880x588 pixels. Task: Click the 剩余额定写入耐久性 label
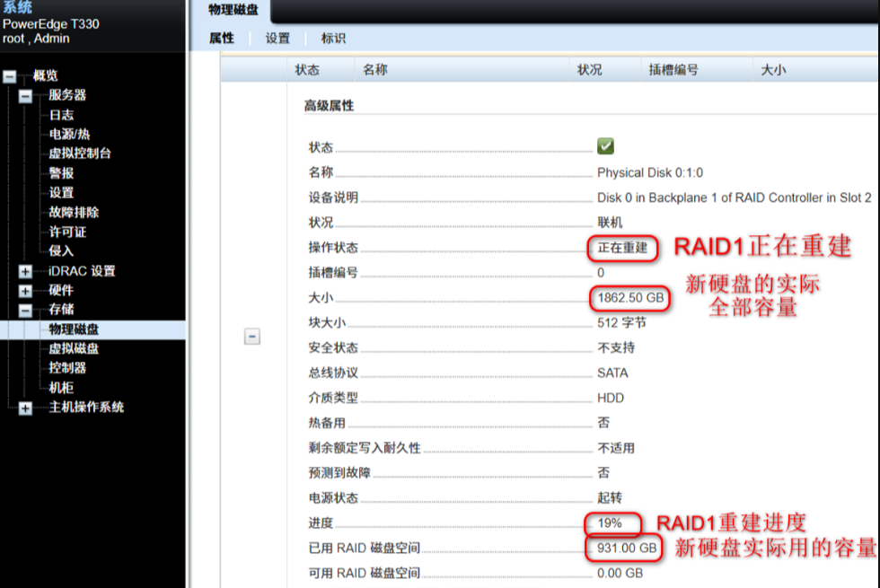tap(365, 448)
